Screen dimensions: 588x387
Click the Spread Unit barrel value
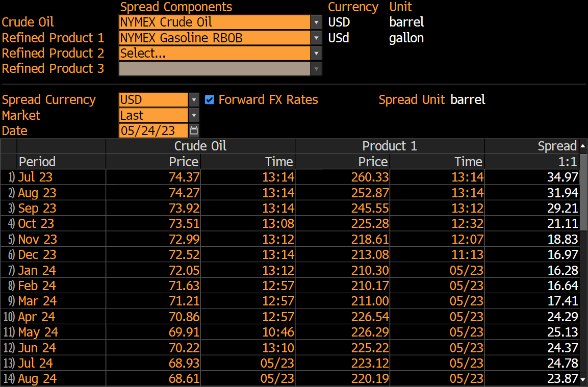(468, 100)
